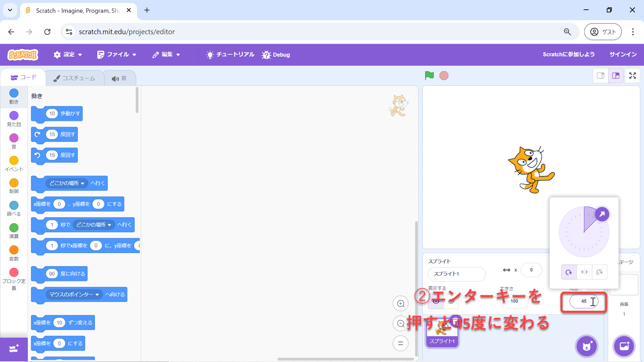
Task: Click the direction dial arrow handle
Action: coord(602,214)
